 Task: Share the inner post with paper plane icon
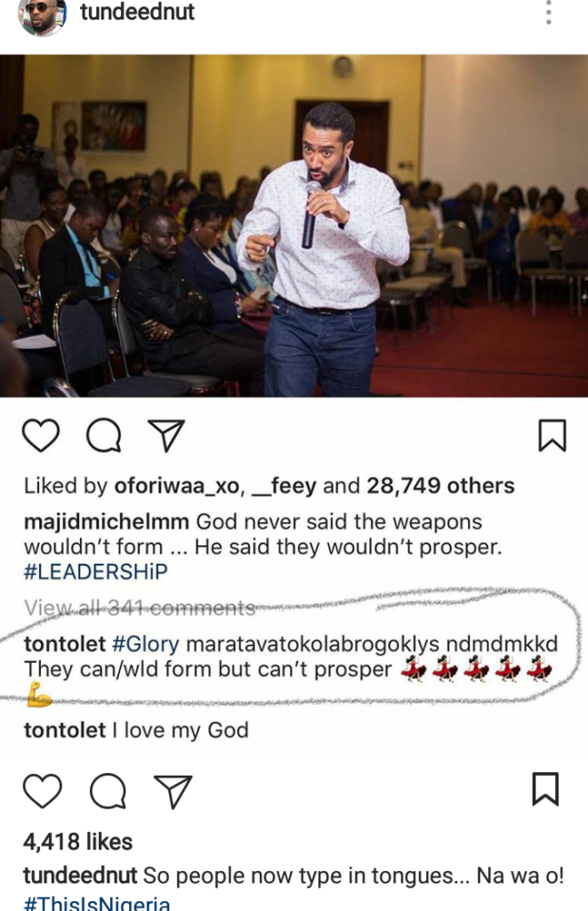click(x=166, y=435)
